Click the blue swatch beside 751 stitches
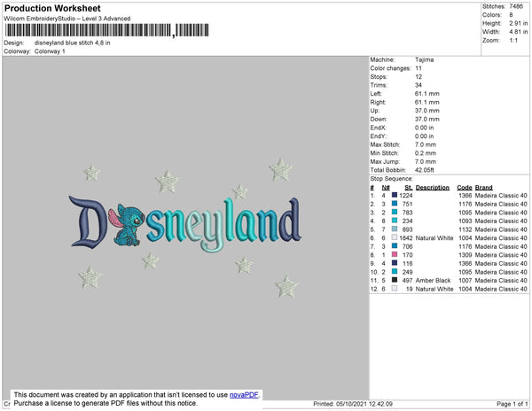 tap(395, 204)
